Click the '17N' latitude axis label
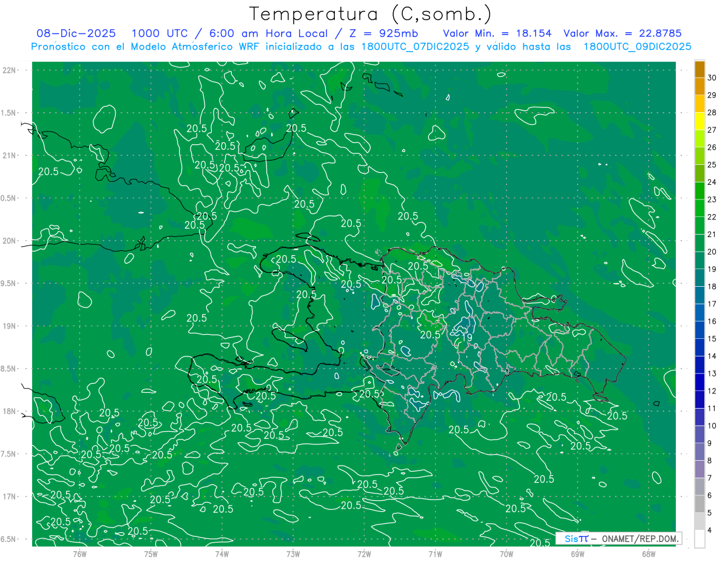Viewport: 728px width, 562px height. click(8, 497)
